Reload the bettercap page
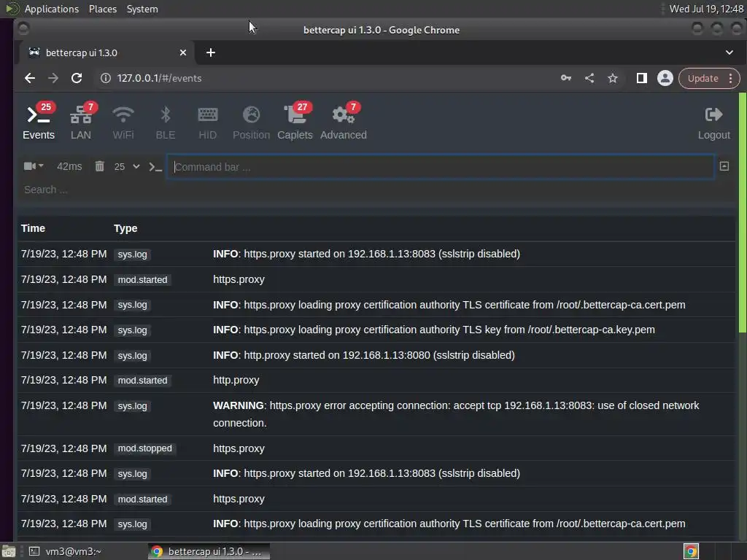 (76, 78)
